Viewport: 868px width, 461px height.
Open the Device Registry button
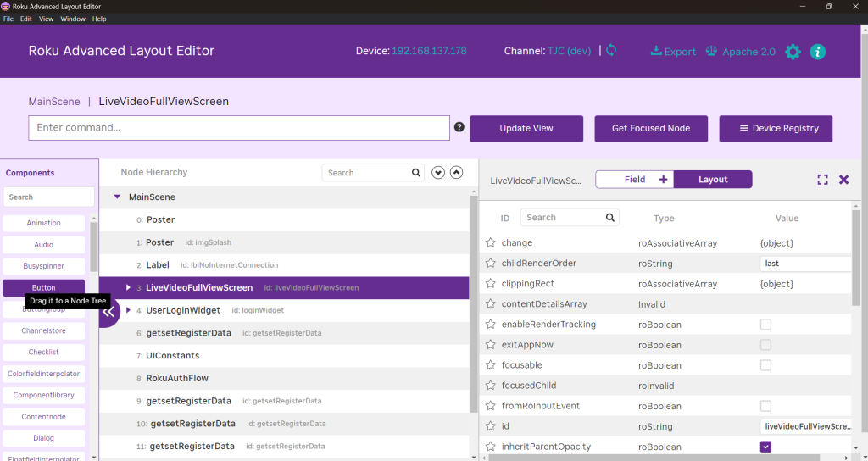[776, 129]
